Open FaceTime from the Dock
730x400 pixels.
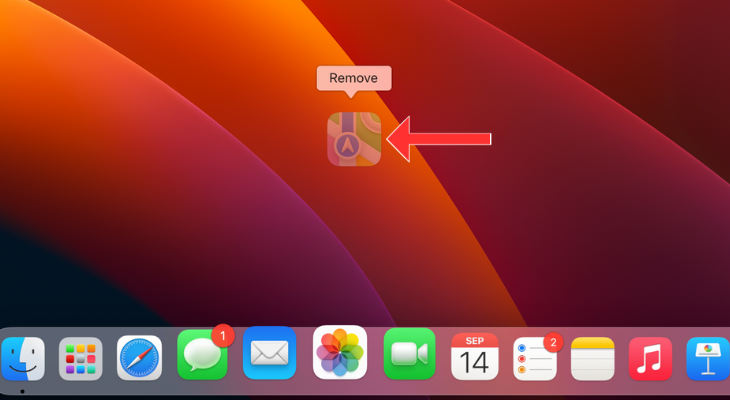(x=410, y=354)
